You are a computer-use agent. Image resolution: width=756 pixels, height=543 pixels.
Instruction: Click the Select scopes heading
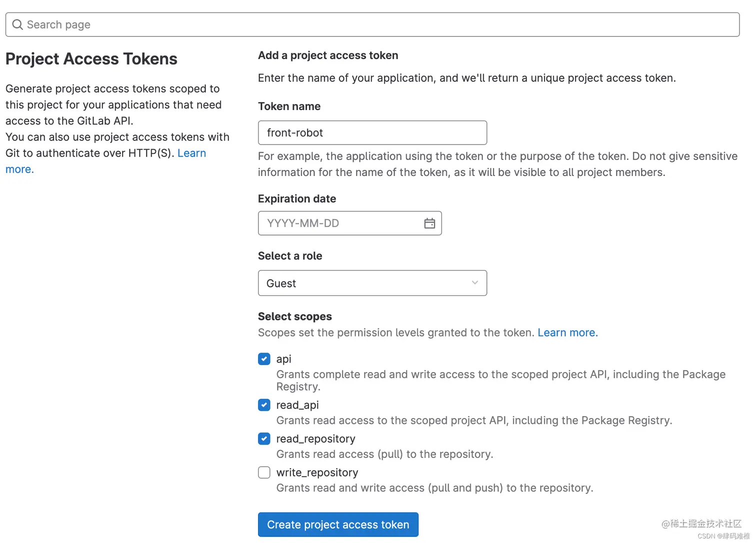[295, 316]
